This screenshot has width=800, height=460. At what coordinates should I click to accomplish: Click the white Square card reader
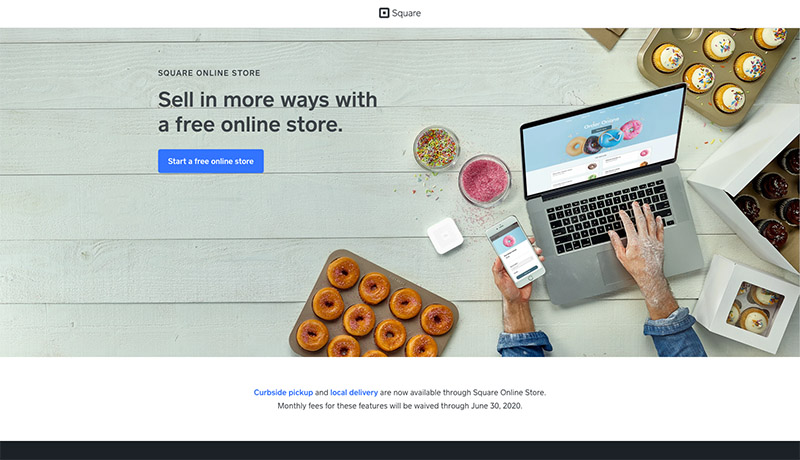pos(445,236)
